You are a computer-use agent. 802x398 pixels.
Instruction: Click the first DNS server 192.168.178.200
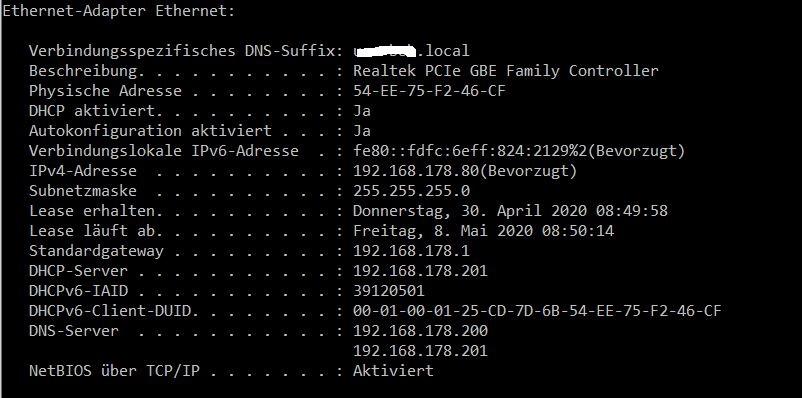click(x=420, y=330)
